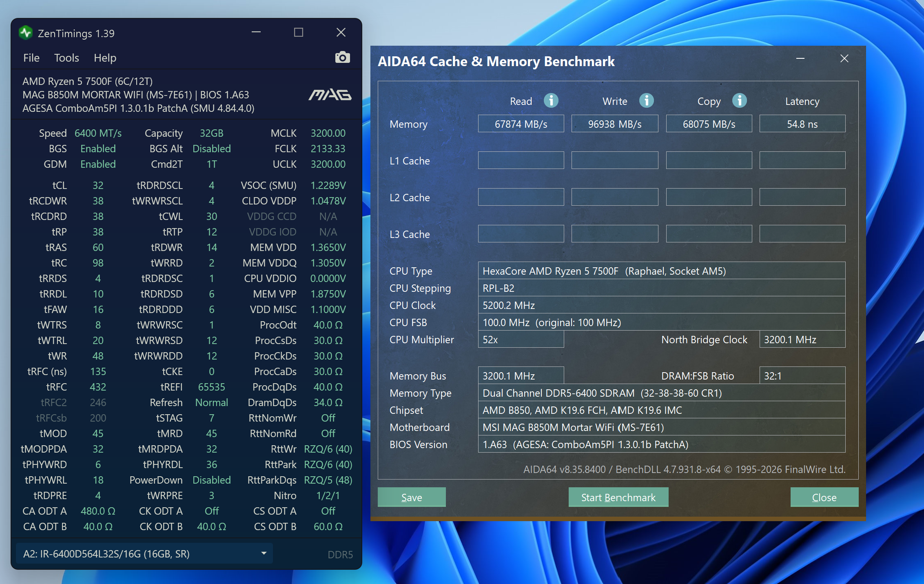The height and width of the screenshot is (584, 924).
Task: Click the DRAM:FSB Ratio value 32:1
Action: pos(802,376)
